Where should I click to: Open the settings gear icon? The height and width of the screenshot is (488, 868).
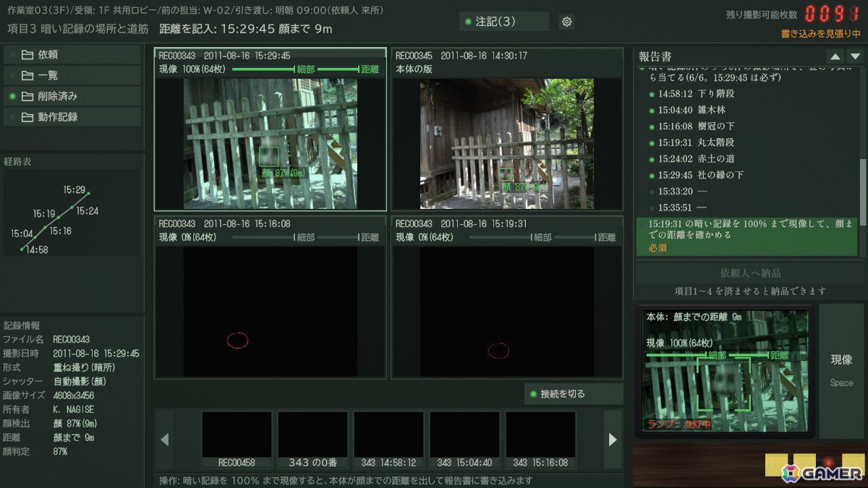[567, 22]
